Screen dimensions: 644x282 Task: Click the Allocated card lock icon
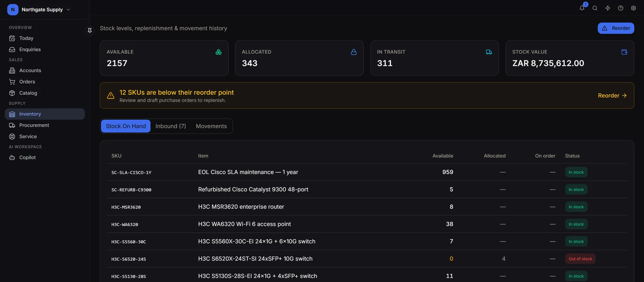354,52
